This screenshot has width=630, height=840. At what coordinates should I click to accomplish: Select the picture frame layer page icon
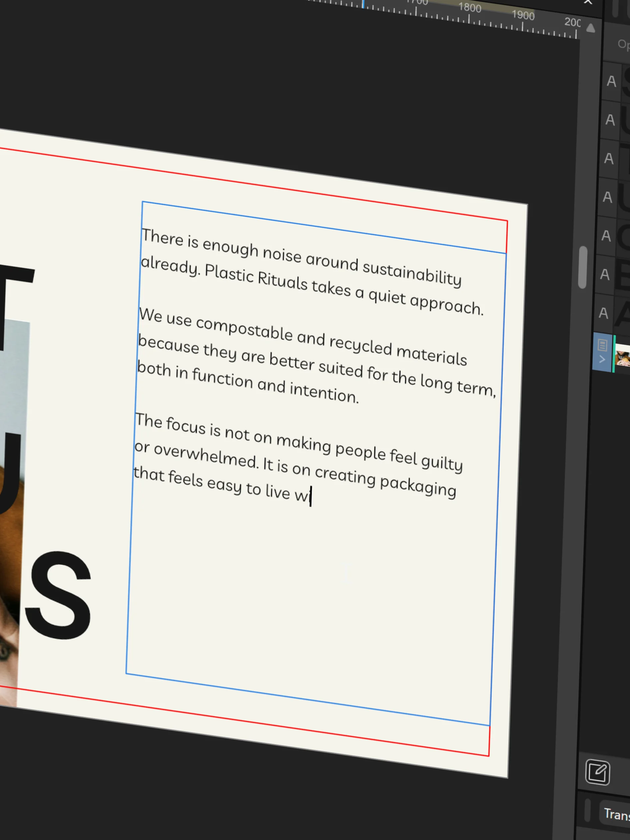pyautogui.click(x=602, y=345)
